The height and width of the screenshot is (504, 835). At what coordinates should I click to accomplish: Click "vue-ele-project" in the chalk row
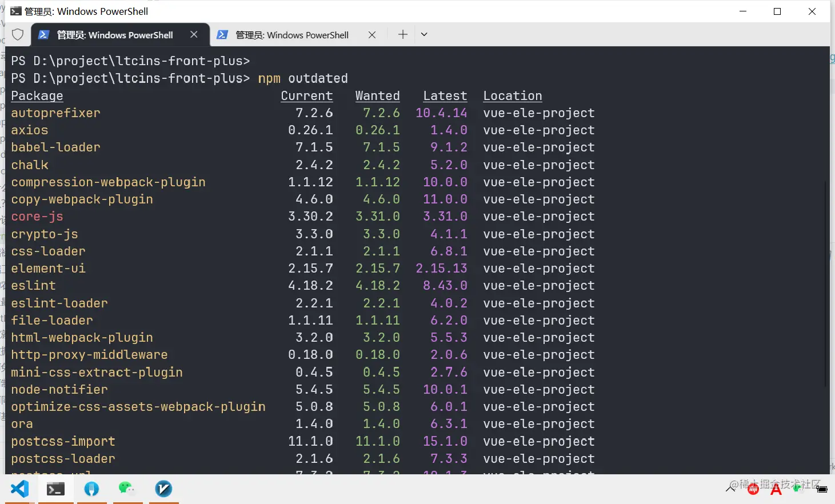click(539, 165)
